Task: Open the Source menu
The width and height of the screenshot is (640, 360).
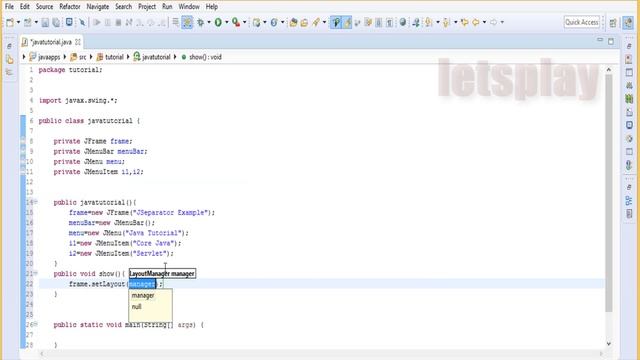Action: pos(44,7)
